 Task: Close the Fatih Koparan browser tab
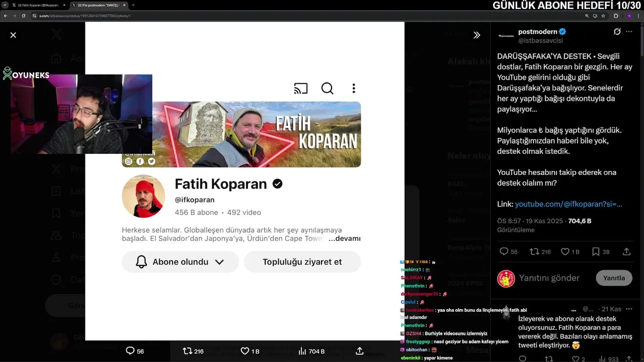pos(64,5)
